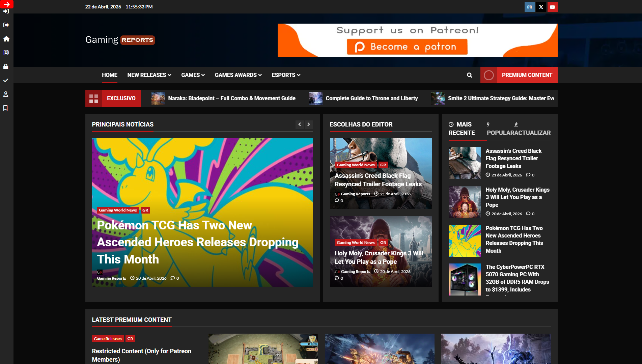Click the checkmark icon in the sidebar
Screen dimensions: 642x364
[6, 80]
